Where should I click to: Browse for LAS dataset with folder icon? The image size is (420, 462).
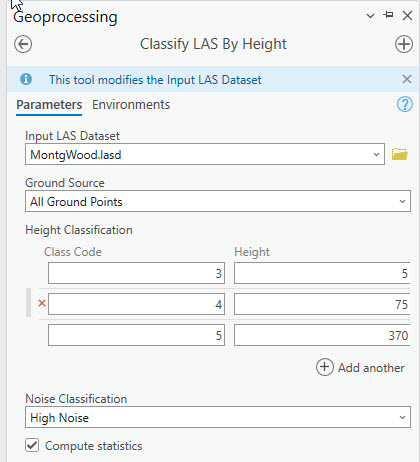400,154
